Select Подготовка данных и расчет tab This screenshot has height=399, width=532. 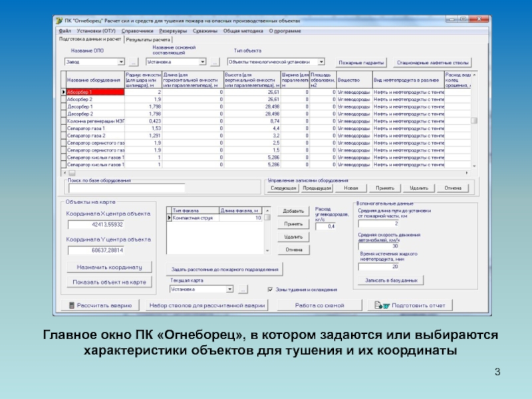[x=90, y=39]
